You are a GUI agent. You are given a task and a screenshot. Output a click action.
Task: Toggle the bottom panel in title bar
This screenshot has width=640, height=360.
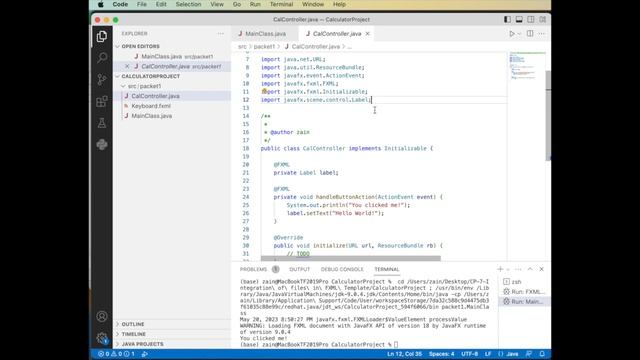point(519,19)
